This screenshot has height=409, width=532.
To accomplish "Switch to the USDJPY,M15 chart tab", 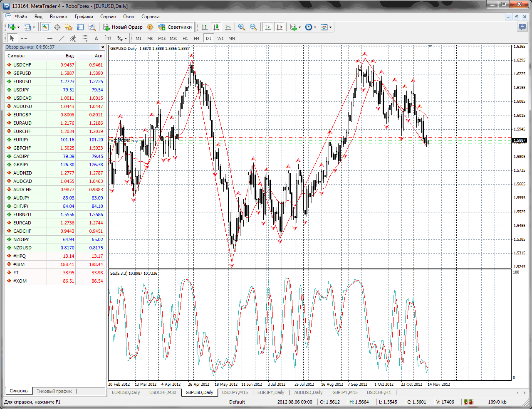I will (x=235, y=392).
